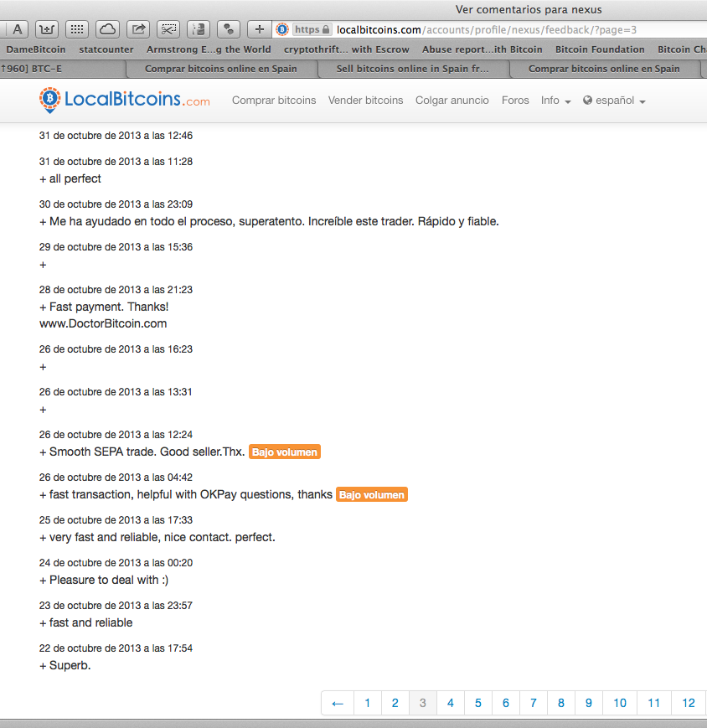Click '+ Pleasure to deal with :)' comment
The height and width of the screenshot is (728, 707).
point(104,580)
